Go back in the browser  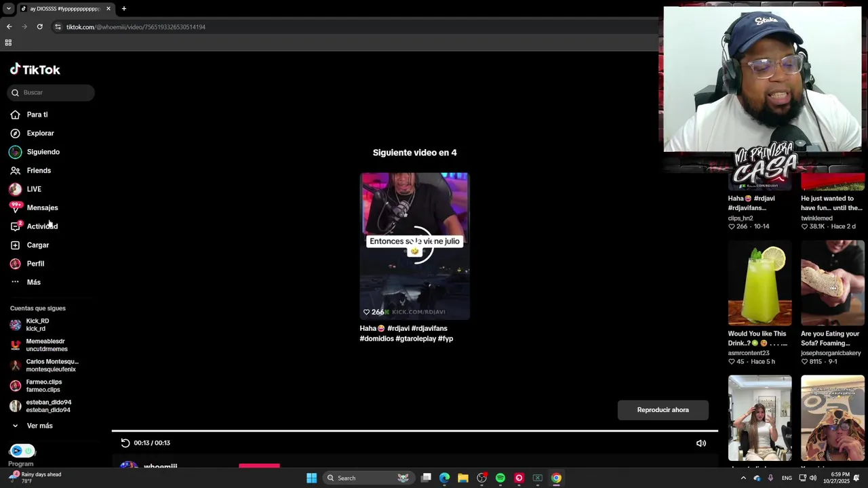(9, 27)
